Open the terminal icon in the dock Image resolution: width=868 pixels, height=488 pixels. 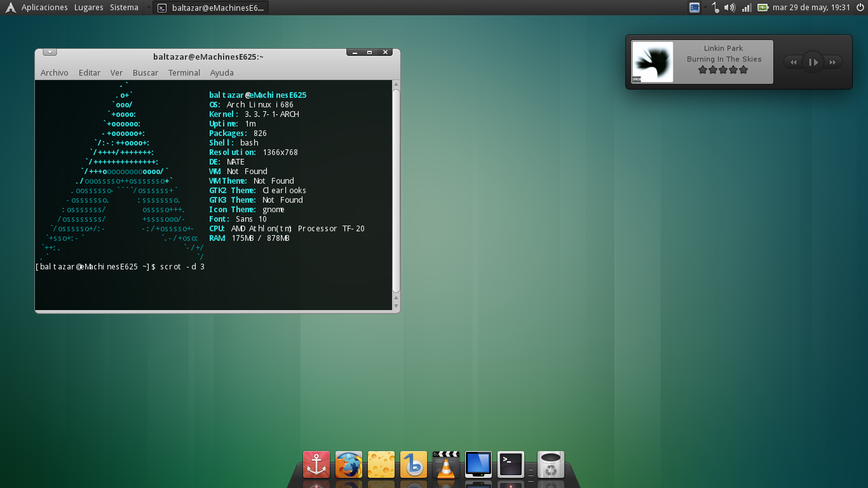point(511,464)
